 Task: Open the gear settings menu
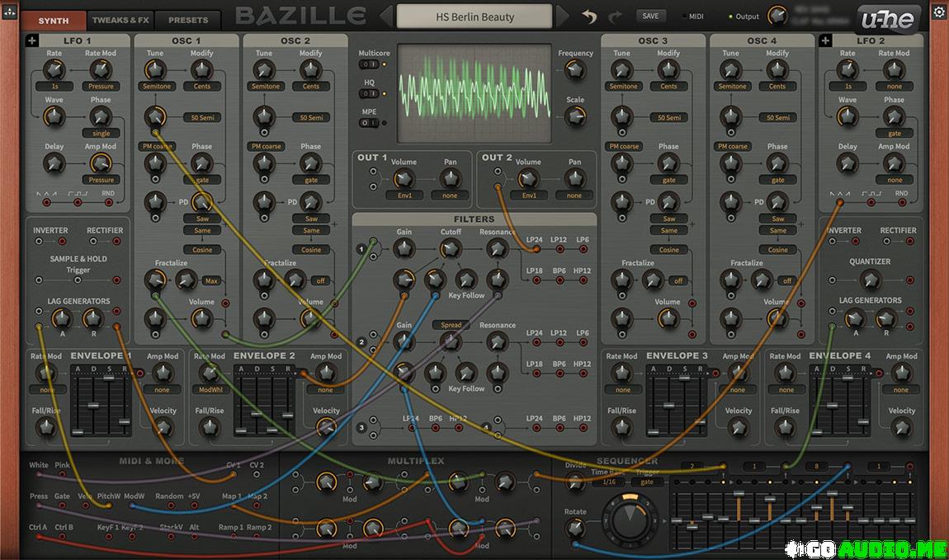pyautogui.click(x=939, y=11)
